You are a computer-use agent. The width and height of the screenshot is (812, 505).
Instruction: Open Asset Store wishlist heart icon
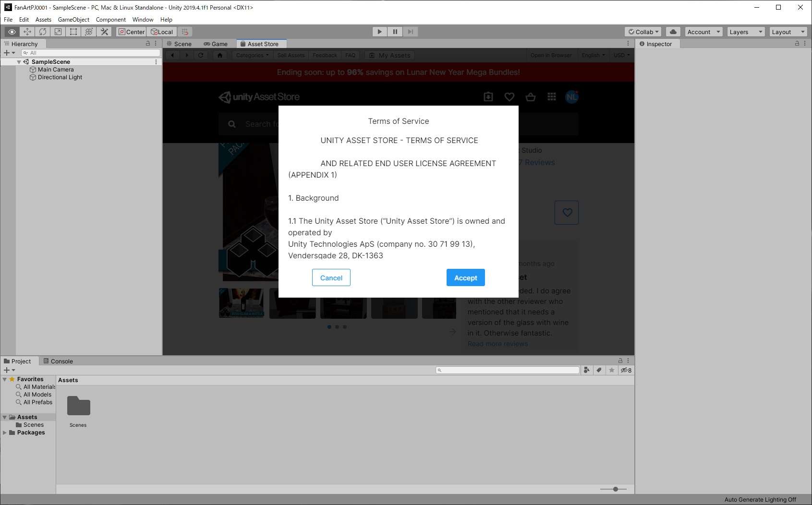[x=509, y=97]
